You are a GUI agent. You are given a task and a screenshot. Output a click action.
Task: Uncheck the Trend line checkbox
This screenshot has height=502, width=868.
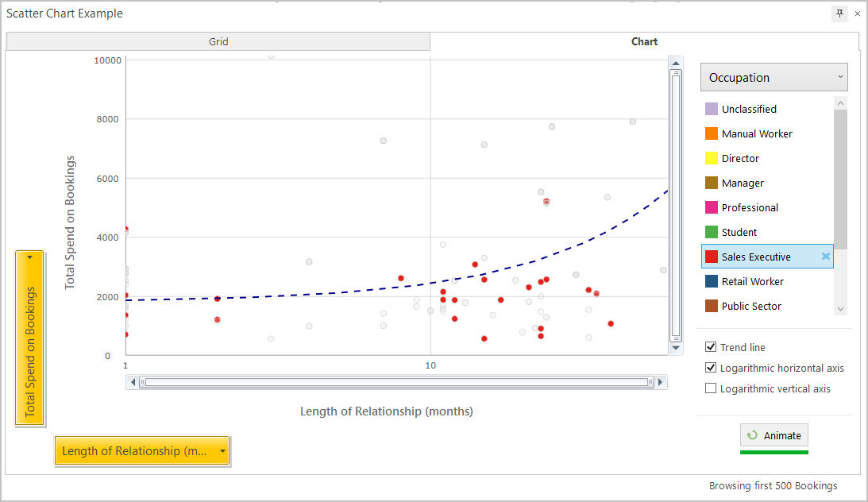tap(711, 347)
